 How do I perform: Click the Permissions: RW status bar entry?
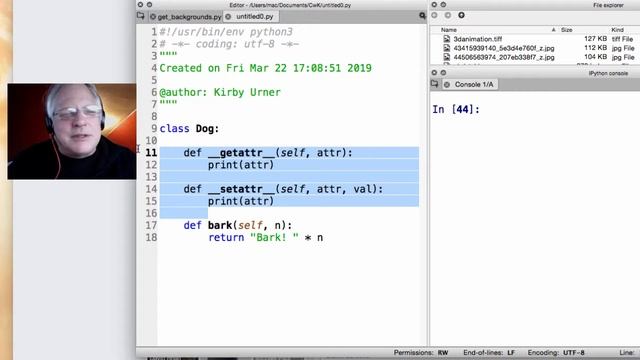(x=421, y=353)
